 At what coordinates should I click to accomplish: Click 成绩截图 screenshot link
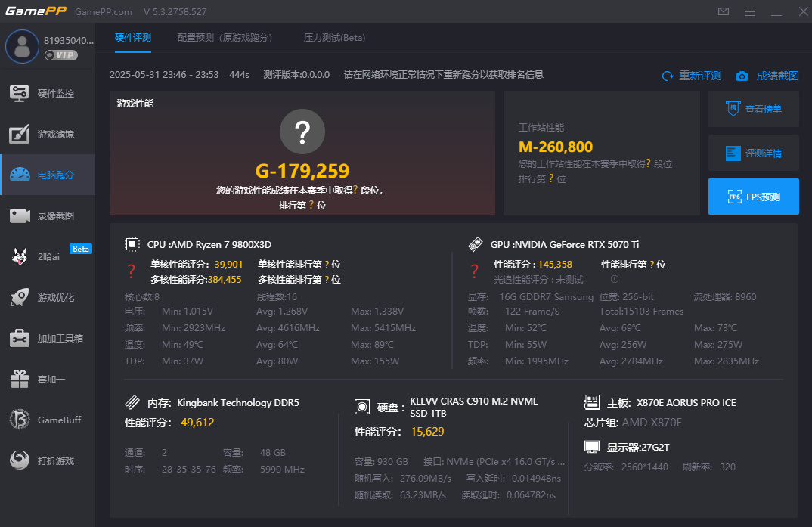(767, 76)
